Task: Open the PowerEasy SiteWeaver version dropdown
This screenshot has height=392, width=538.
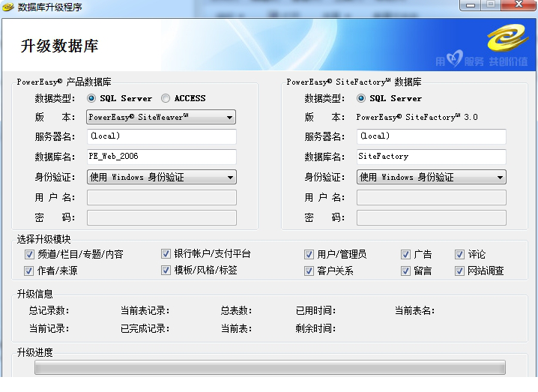Action: point(161,117)
